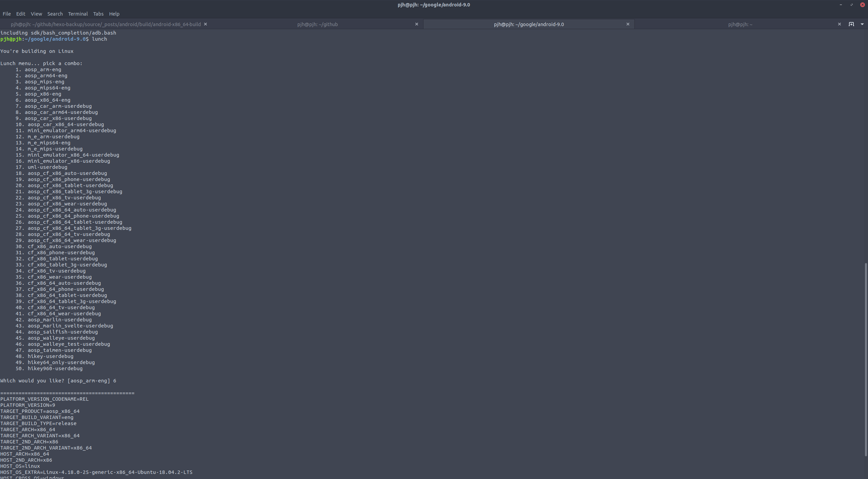Click the new tab icon
The height and width of the screenshot is (479, 868).
(851, 24)
